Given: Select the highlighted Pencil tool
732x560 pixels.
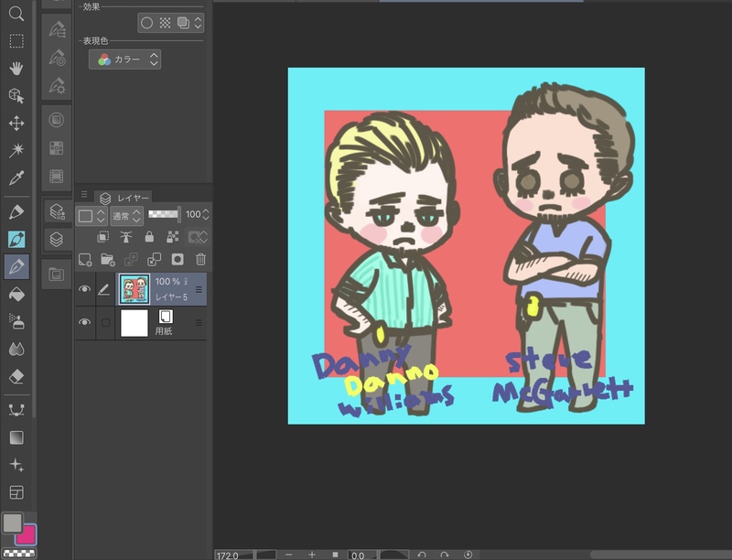Looking at the screenshot, I should click(16, 240).
